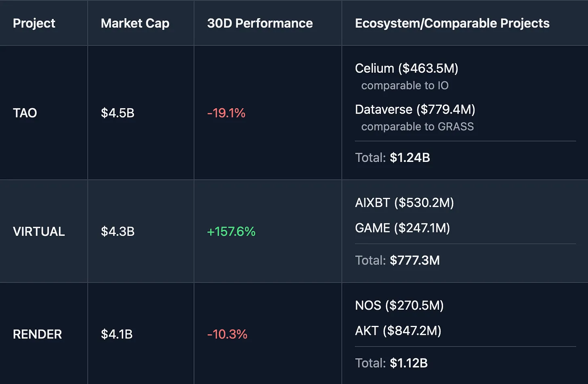
Task: Click the GAME ($247.1M) entry
Action: click(x=402, y=228)
